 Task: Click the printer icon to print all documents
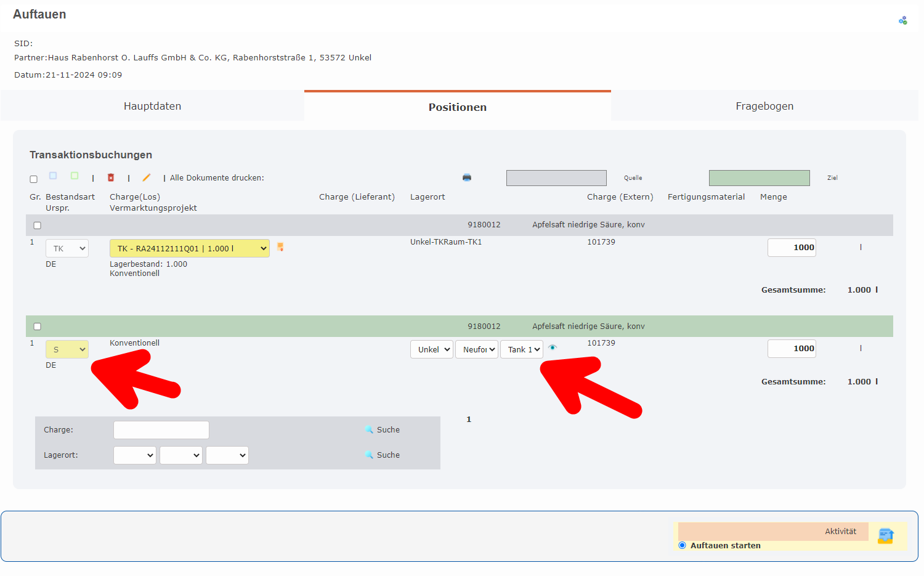[x=466, y=177]
